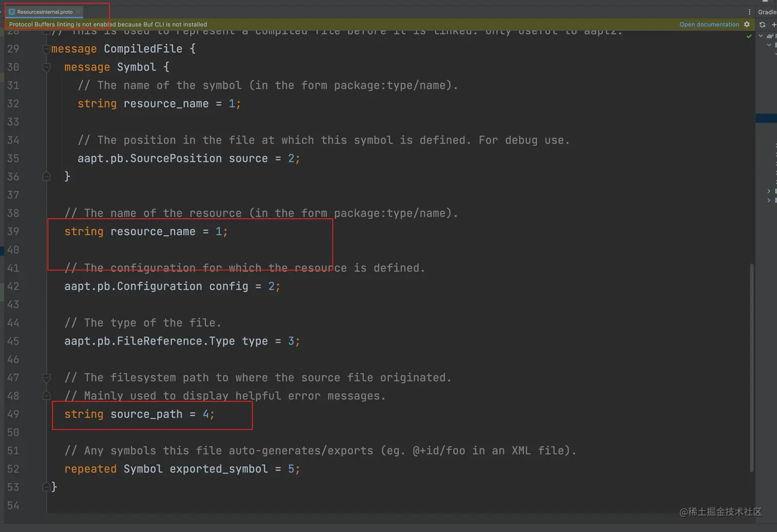The height and width of the screenshot is (532, 777).
Task: Click the closing fold marker on line 53
Action: (46, 487)
